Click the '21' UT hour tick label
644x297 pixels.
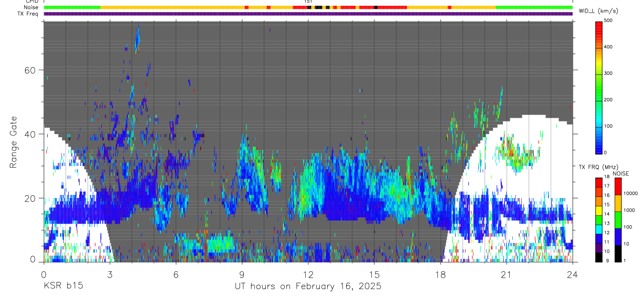click(x=507, y=274)
